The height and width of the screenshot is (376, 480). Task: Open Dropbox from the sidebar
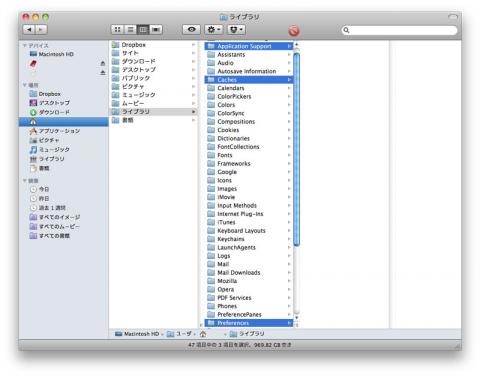pos(45,94)
